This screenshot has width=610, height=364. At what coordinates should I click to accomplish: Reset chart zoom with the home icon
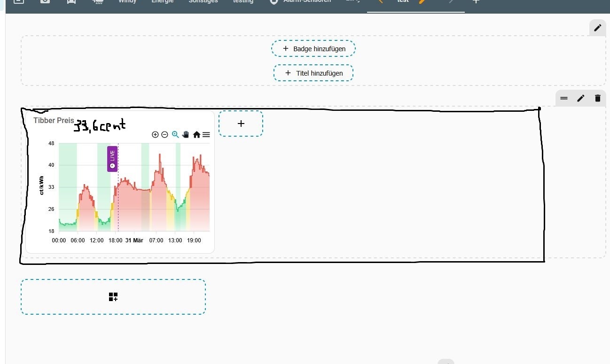[196, 135]
